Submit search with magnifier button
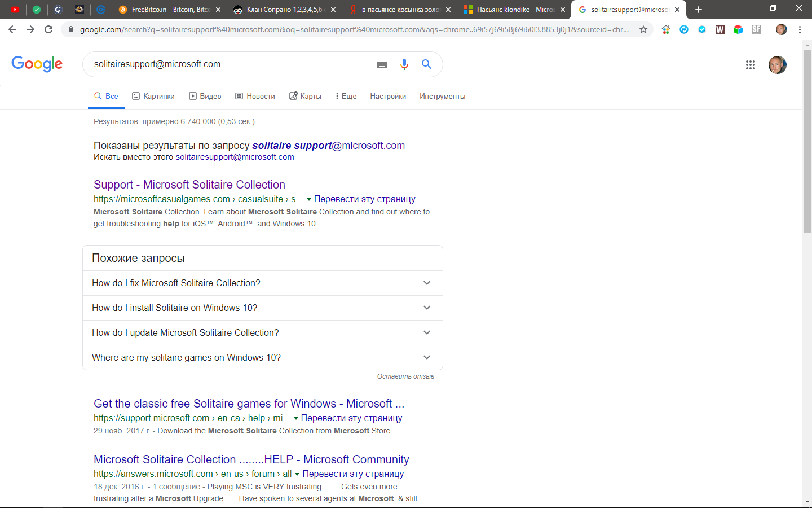 [x=427, y=64]
